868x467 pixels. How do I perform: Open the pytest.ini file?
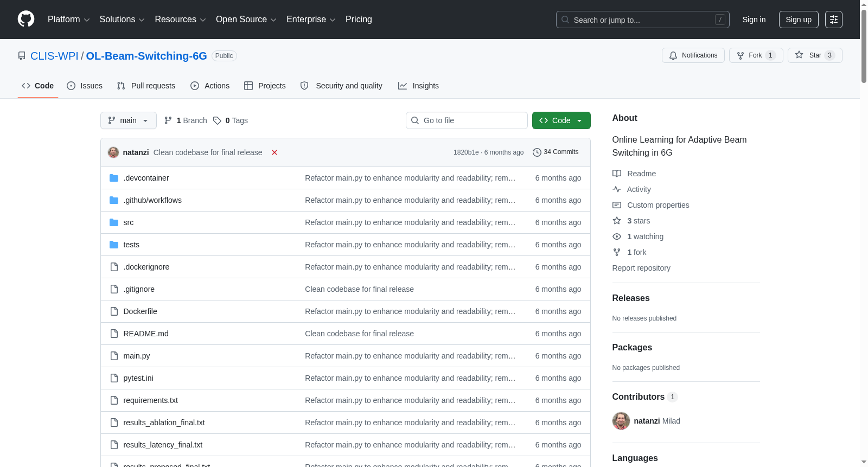click(x=138, y=378)
